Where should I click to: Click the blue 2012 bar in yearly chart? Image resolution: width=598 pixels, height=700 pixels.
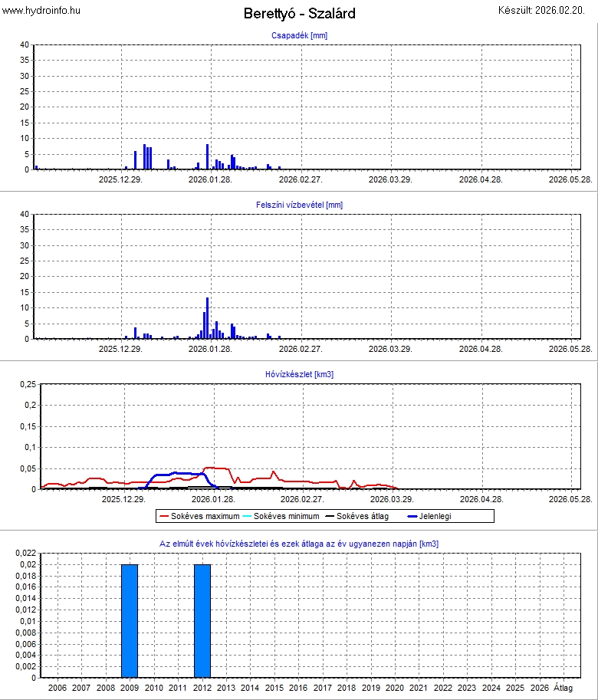tap(202, 620)
